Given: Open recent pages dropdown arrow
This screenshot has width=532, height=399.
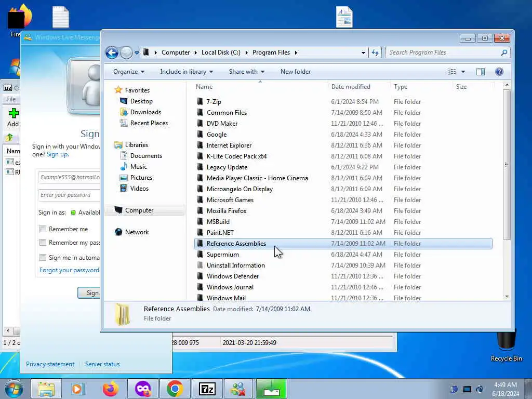Looking at the screenshot, I should (137, 53).
